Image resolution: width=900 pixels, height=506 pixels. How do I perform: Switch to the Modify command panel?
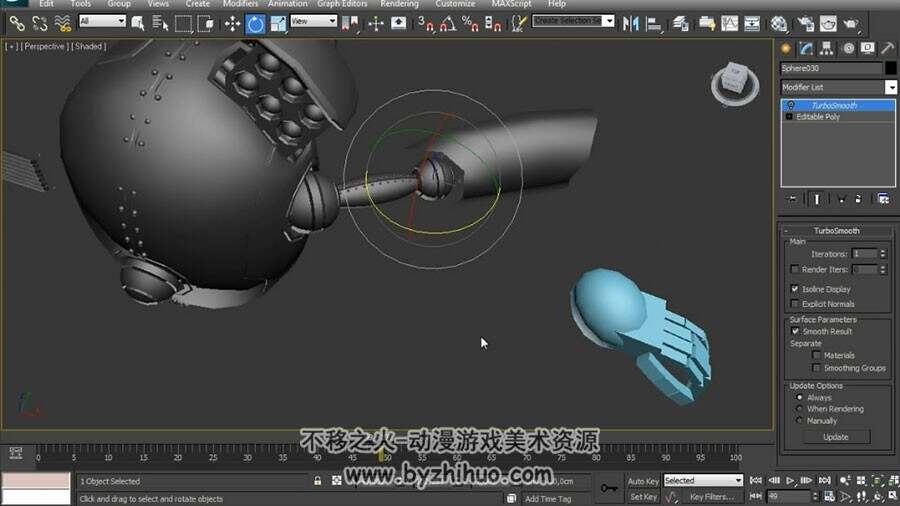pyautogui.click(x=806, y=49)
